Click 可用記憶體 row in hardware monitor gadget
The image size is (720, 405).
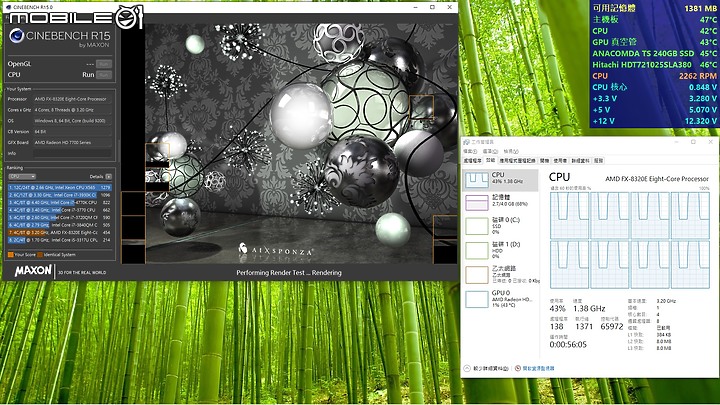tap(654, 8)
